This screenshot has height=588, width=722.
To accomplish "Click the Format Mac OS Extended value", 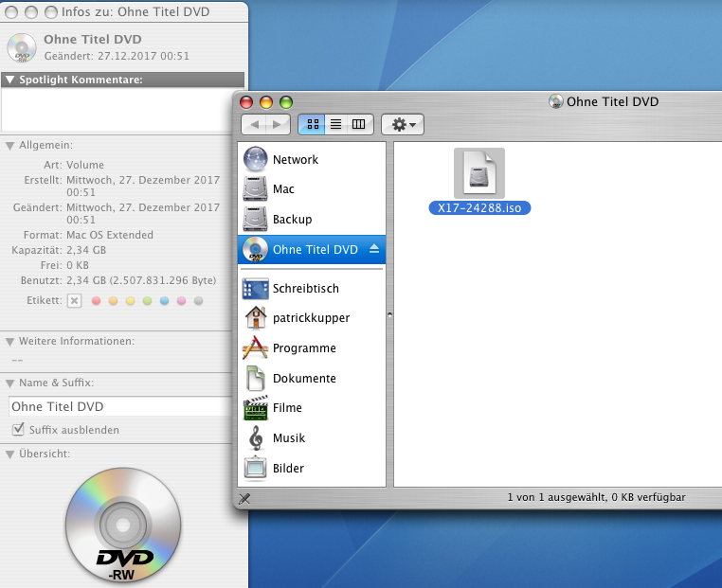I will pyautogui.click(x=110, y=235).
